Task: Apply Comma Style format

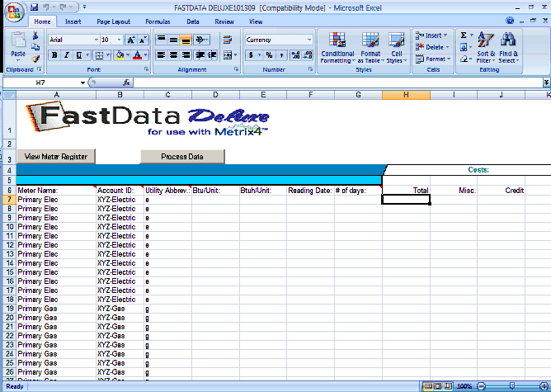Action: click(x=281, y=55)
